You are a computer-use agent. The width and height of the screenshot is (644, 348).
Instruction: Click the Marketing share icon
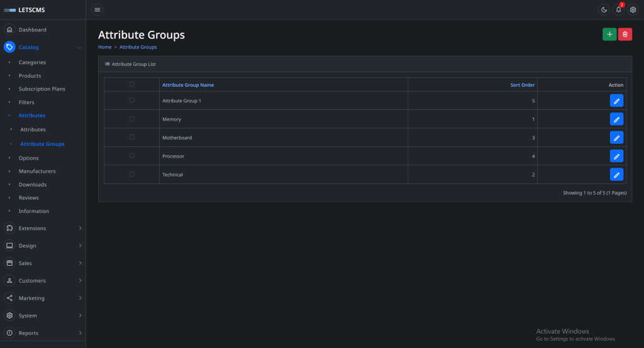coord(9,298)
